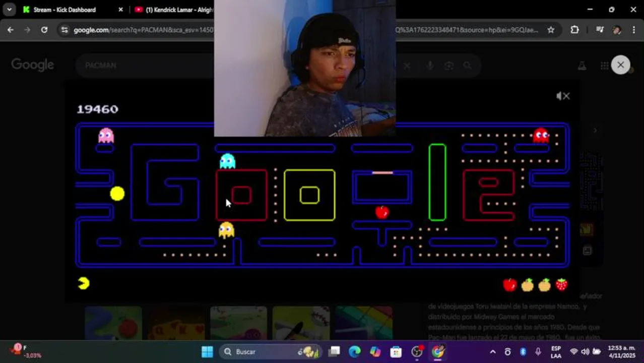View site information for google.com
The height and width of the screenshot is (363, 644).
point(64,30)
